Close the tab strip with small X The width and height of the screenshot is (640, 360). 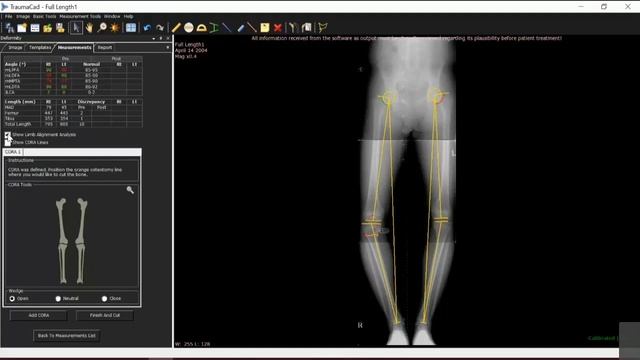[168, 47]
